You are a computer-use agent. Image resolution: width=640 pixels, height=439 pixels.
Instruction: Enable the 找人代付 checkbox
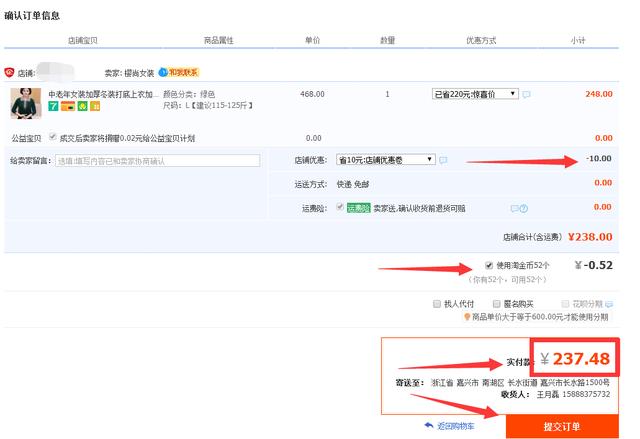437,304
